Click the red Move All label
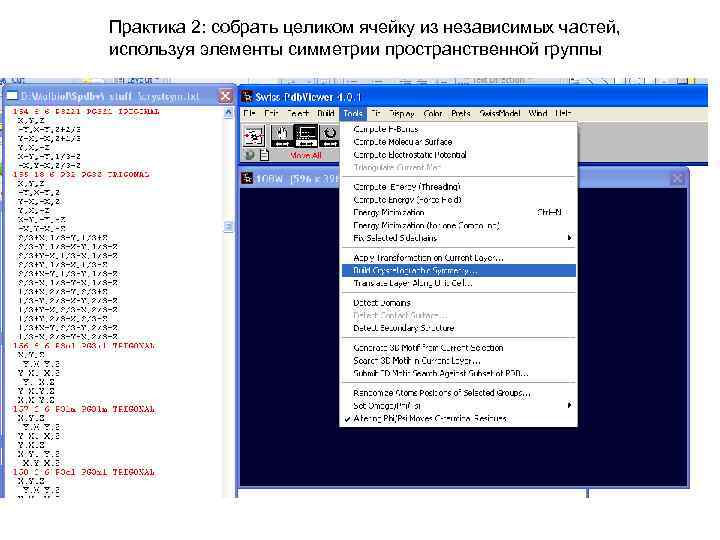This screenshot has width=720, height=540. pyautogui.click(x=305, y=156)
